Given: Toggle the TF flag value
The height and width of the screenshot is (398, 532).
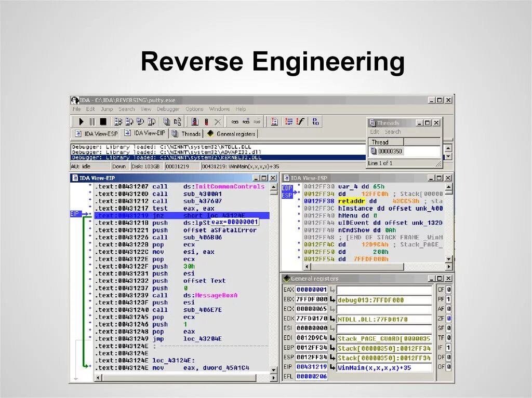Looking at the screenshot, I should 448,338.
